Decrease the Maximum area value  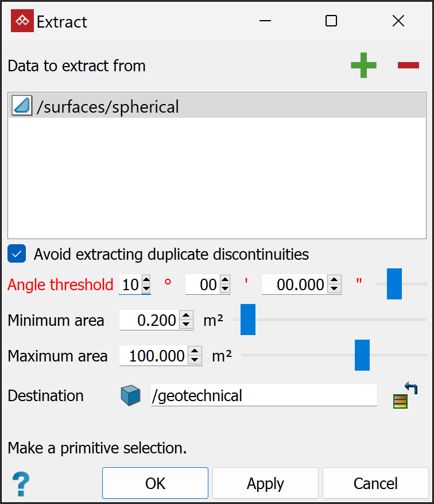coord(195,360)
